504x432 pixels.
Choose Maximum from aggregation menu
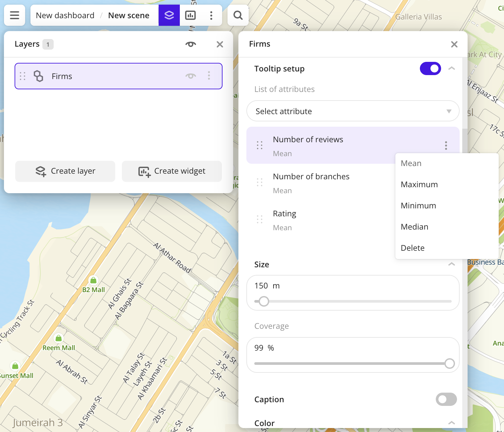(419, 185)
